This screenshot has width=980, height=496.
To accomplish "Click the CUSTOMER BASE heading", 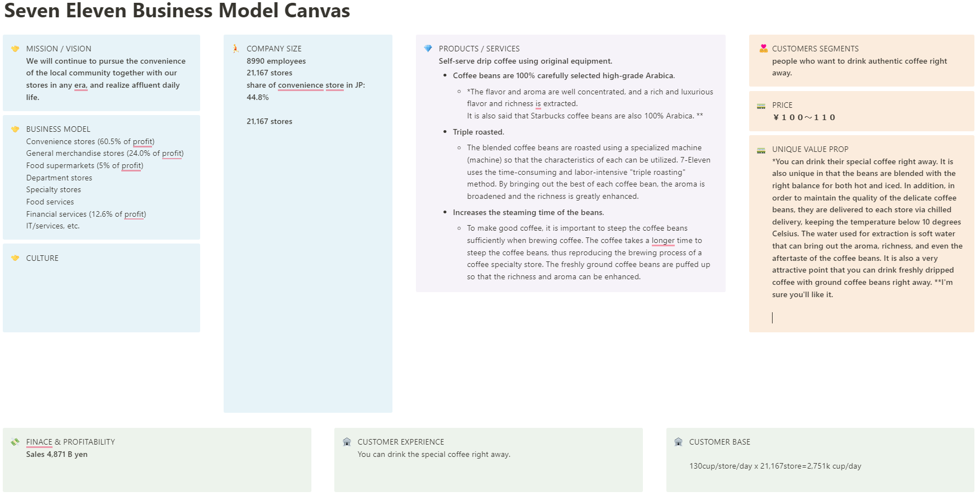I will 719,442.
